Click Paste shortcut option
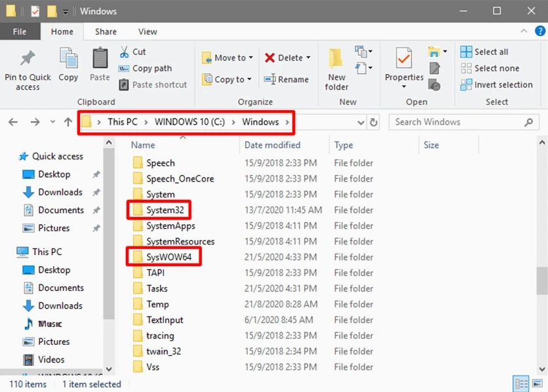 point(153,85)
